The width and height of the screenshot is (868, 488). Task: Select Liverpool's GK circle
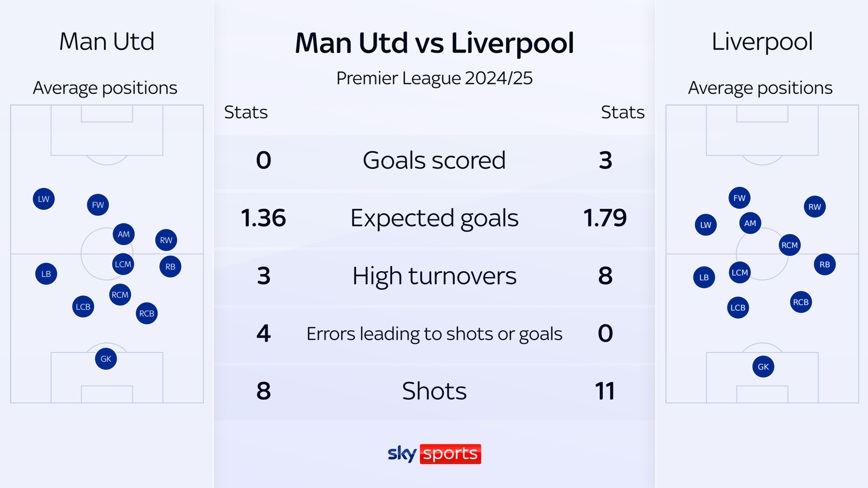tap(763, 367)
